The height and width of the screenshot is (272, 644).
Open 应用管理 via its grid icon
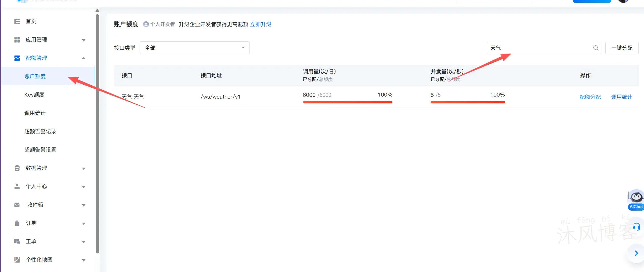click(17, 40)
